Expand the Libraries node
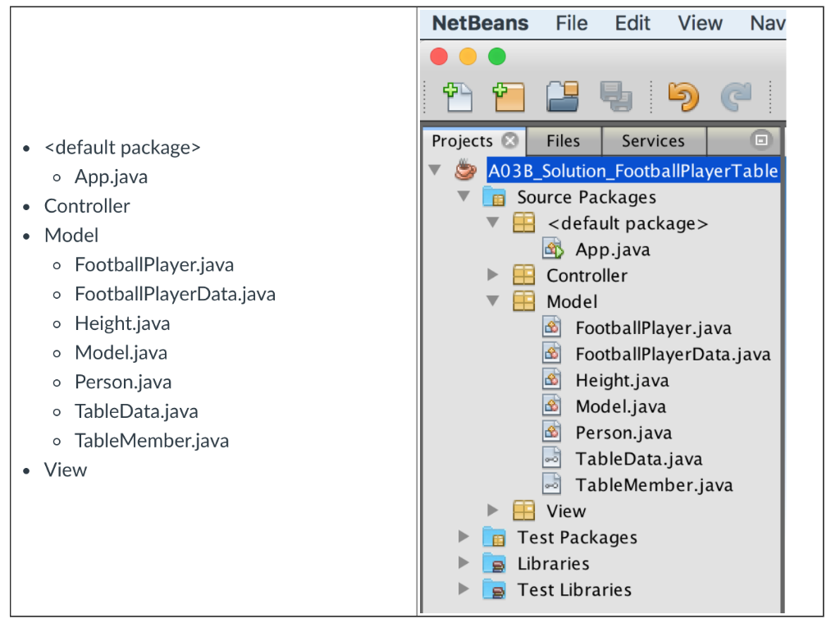This screenshot has height=628, width=840. (463, 563)
